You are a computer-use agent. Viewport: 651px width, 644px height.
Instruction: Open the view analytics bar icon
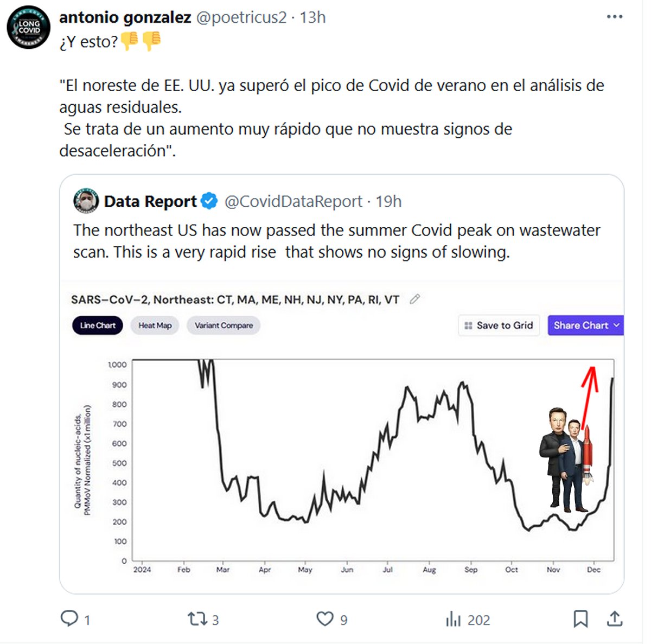(453, 619)
